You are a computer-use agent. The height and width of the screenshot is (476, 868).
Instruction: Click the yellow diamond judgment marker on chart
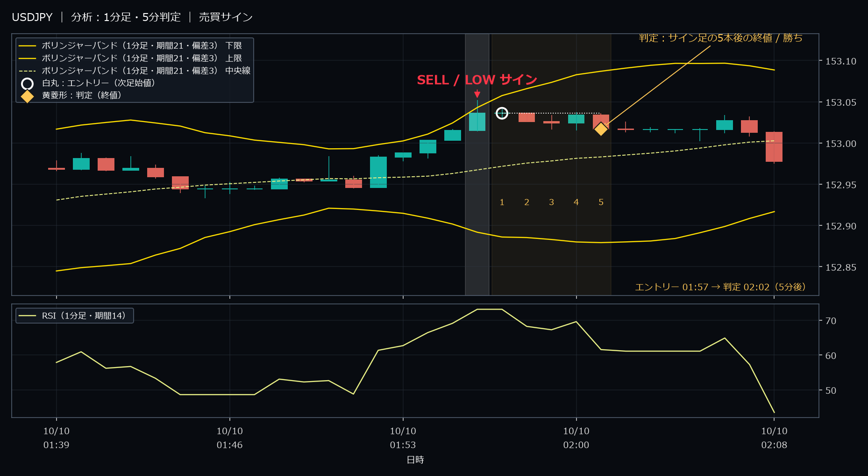coord(601,129)
